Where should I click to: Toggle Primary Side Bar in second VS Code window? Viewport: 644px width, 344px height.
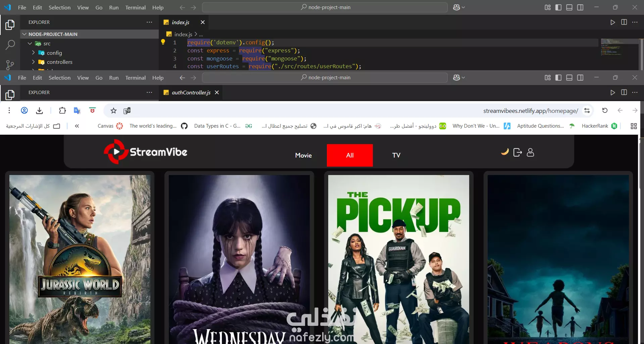click(x=558, y=78)
